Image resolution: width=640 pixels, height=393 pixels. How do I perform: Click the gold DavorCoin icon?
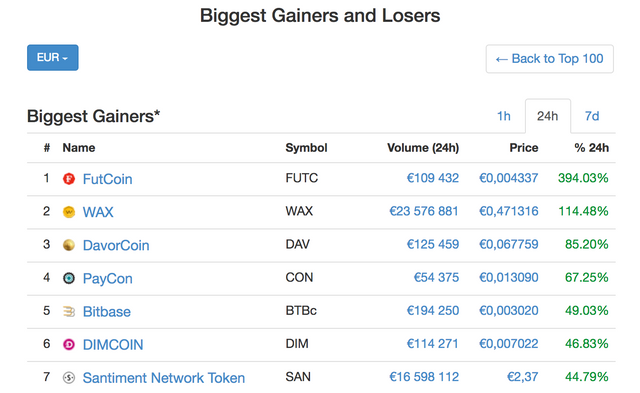coord(69,245)
